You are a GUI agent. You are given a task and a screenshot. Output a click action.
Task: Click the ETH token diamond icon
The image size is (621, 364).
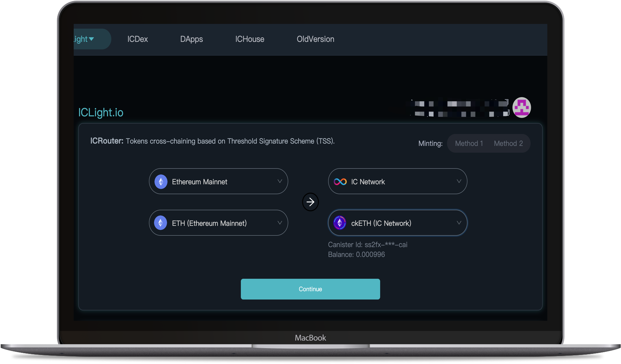tap(160, 223)
